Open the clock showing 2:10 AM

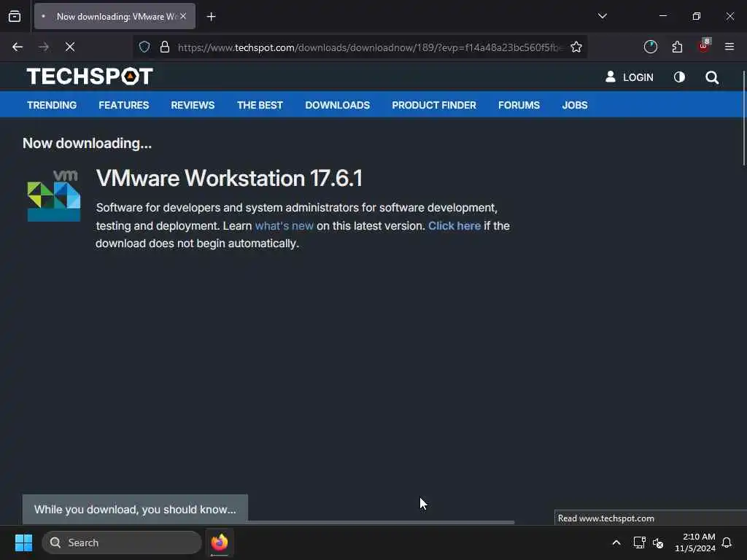coord(694,542)
